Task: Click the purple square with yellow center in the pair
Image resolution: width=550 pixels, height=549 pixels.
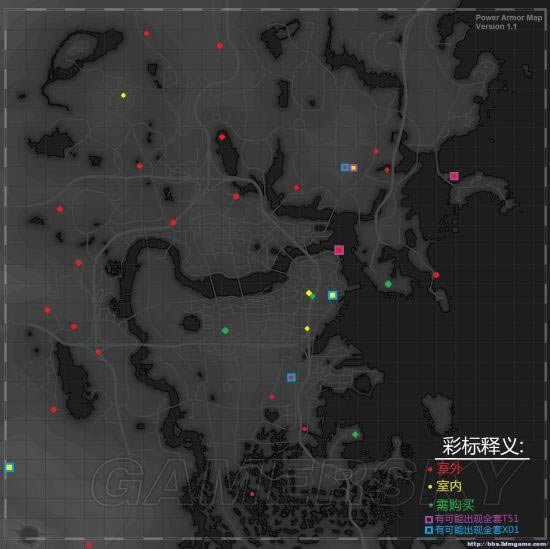Action: (354, 168)
